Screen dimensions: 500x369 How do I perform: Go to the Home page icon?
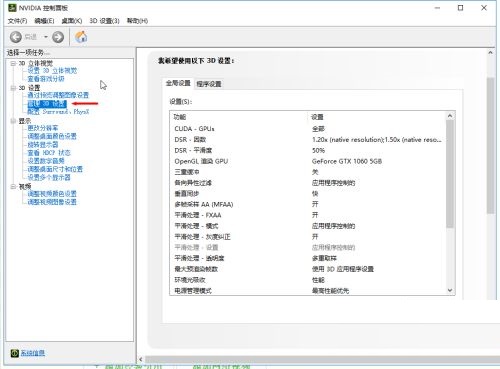[81, 37]
